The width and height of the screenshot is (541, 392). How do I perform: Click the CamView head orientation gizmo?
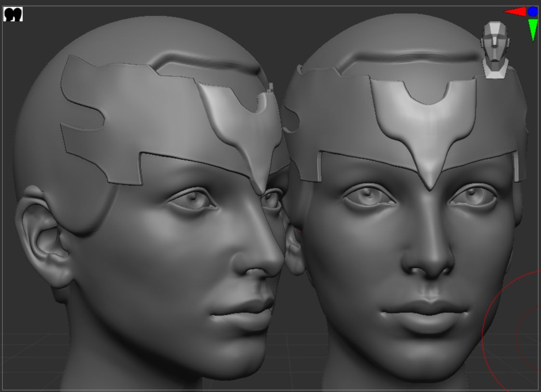click(495, 50)
